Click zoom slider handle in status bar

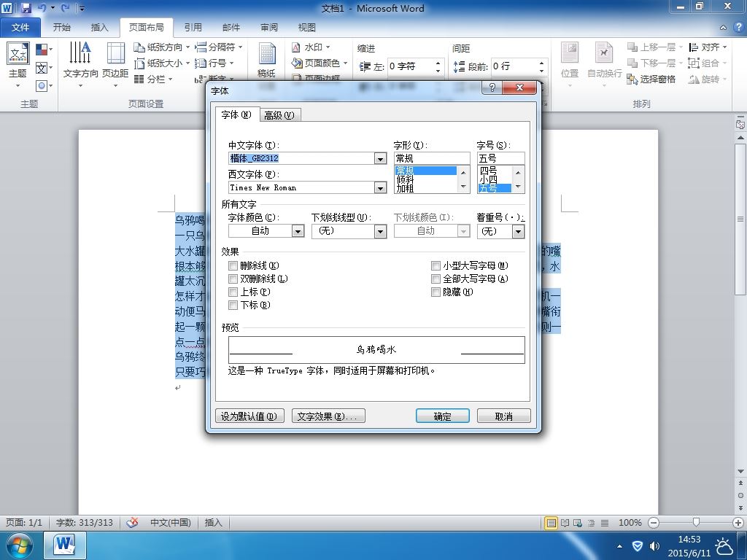pos(696,522)
